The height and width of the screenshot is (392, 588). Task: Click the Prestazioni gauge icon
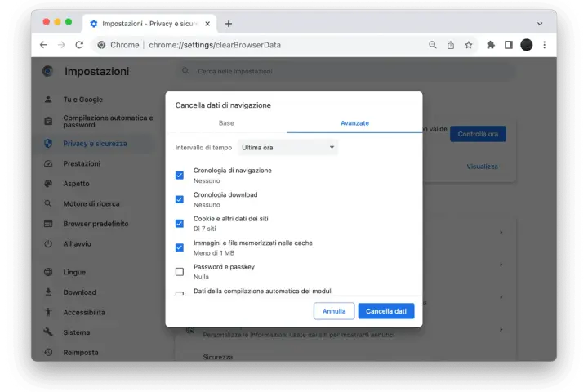(x=48, y=163)
